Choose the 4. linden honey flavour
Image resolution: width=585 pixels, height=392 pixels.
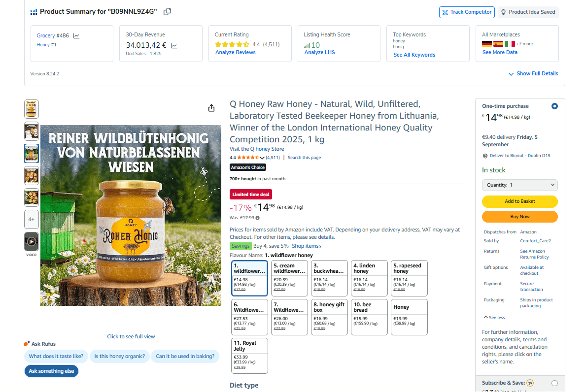[369, 278]
